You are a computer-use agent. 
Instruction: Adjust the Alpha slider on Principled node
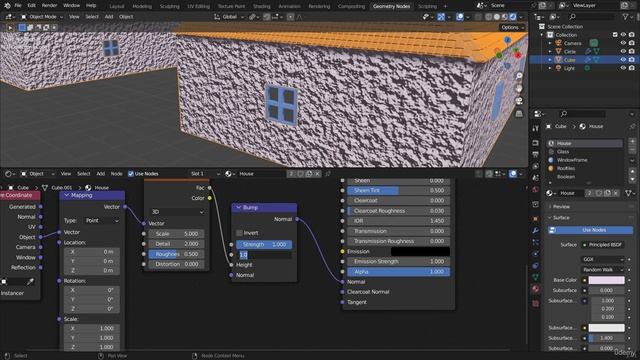398,272
